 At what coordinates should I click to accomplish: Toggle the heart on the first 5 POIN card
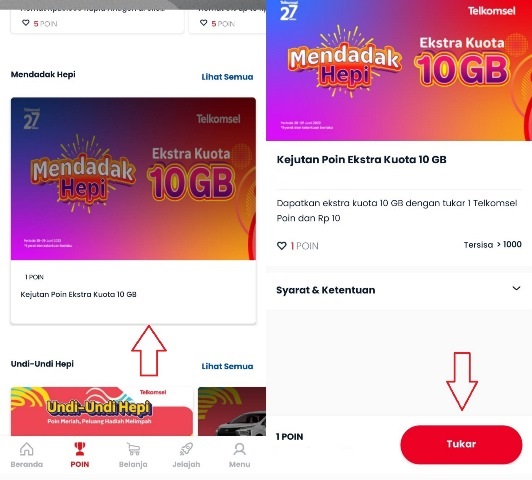25,23
